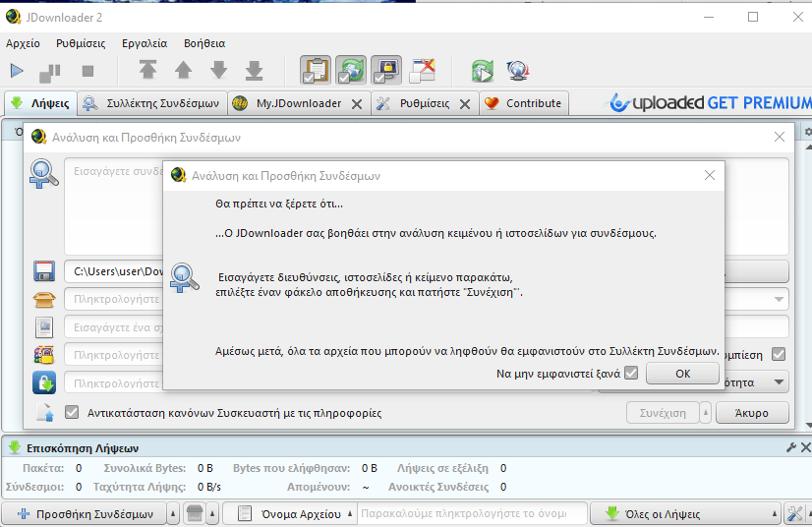Click the download path field C:\Users\user
This screenshot has height=527, width=812.
[x=114, y=271]
